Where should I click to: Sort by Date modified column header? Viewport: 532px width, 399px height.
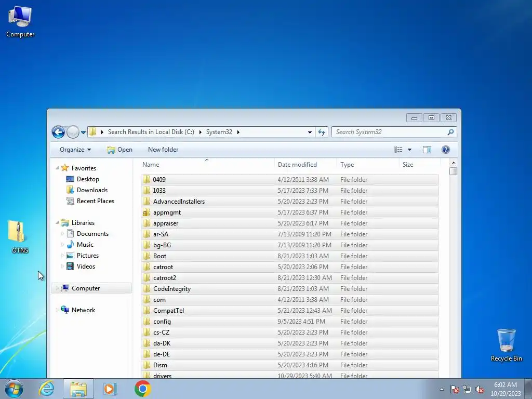[x=305, y=165]
